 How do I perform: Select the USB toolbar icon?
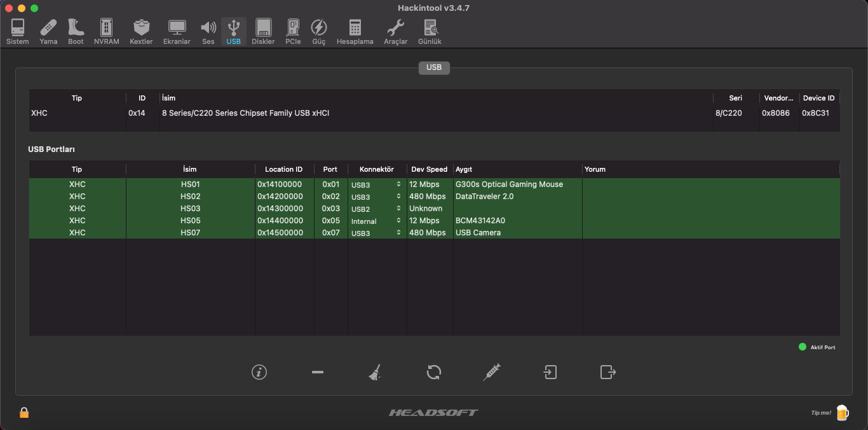pos(233,32)
